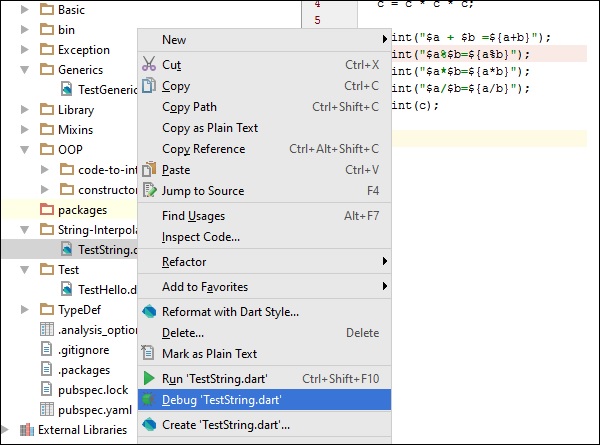Expand the Library folder
Image resolution: width=600 pixels, height=445 pixels.
tap(26, 110)
